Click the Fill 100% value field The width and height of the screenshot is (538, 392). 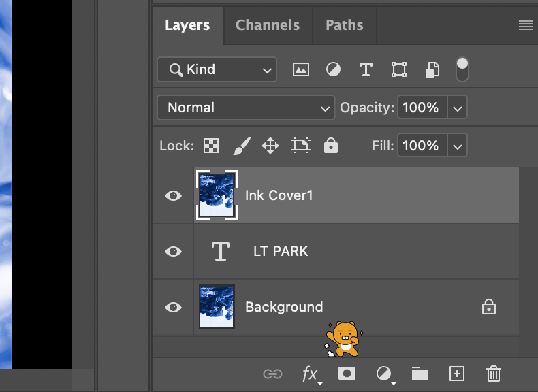[x=422, y=146]
